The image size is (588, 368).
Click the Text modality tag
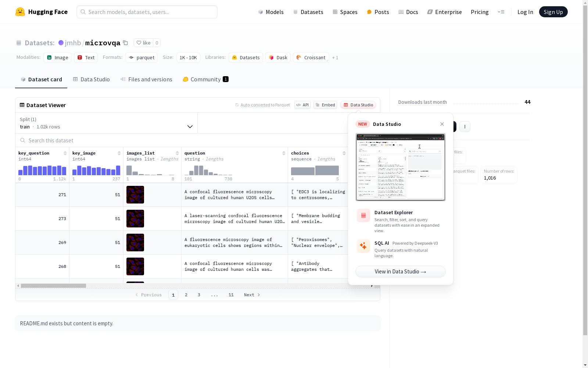[x=86, y=57]
